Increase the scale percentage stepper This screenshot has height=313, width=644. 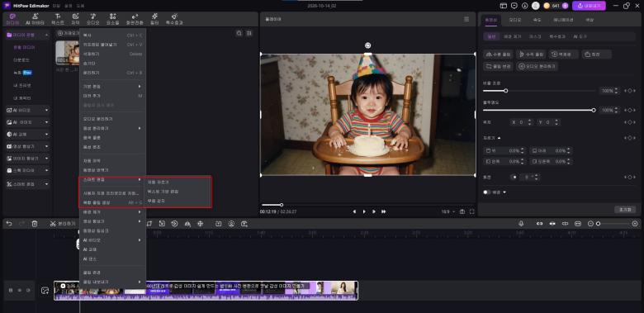(x=616, y=89)
